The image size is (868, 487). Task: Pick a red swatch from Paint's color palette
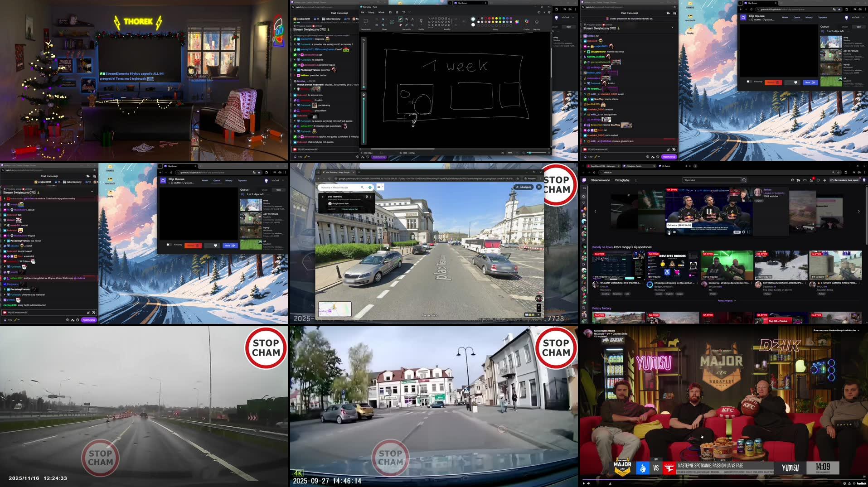[486, 18]
